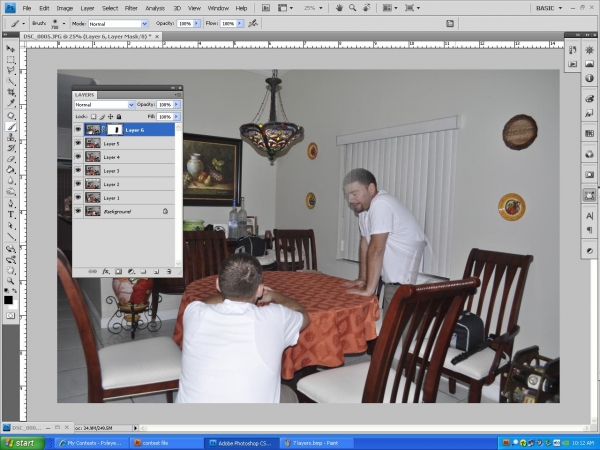
Task: Open the Image menu
Action: tap(65, 8)
